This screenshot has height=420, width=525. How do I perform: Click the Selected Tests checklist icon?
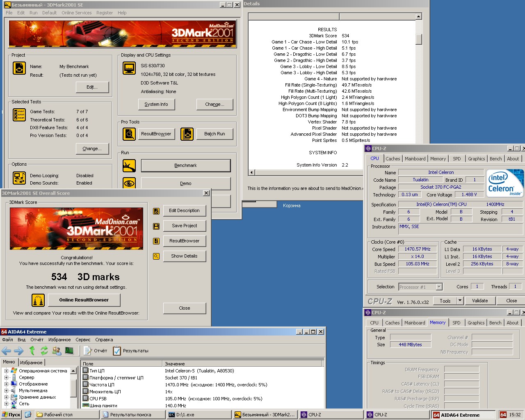point(19,115)
